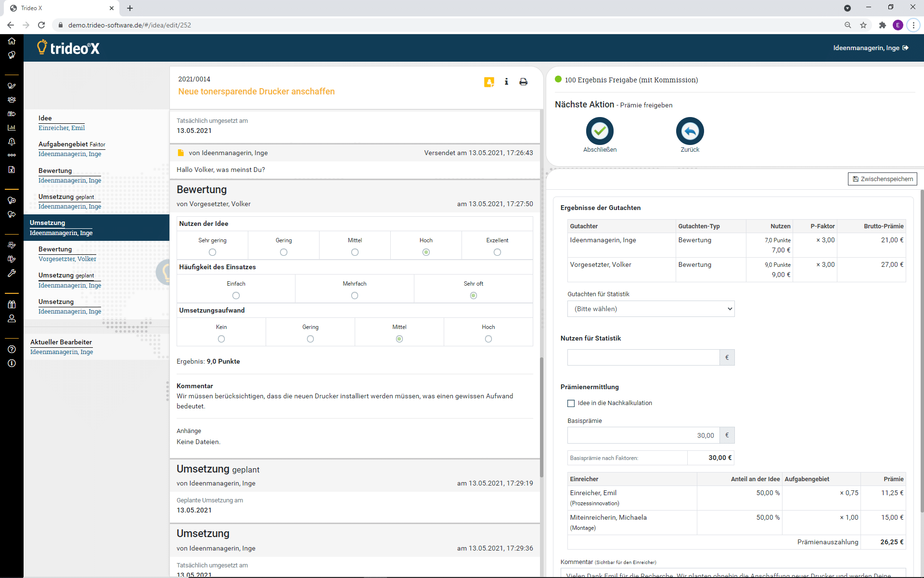Image resolution: width=924 pixels, height=578 pixels.
Task: Check 'Idee in die Nachkalkulation' checkbox
Action: point(571,403)
